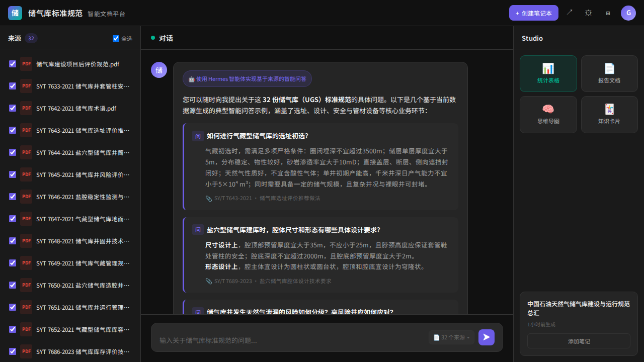Click the Hermes 智能体 badge
Screen dimensions: 644x362
click(x=247, y=79)
